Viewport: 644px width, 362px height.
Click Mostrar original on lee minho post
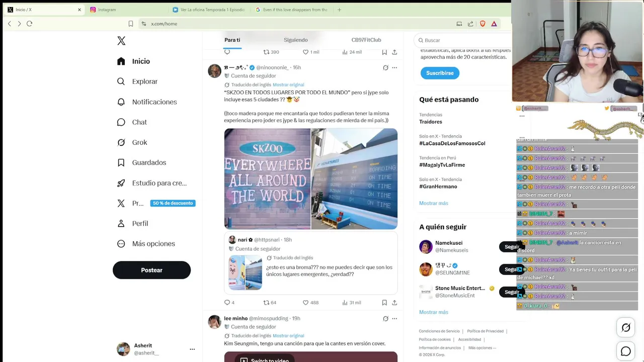[288, 335]
